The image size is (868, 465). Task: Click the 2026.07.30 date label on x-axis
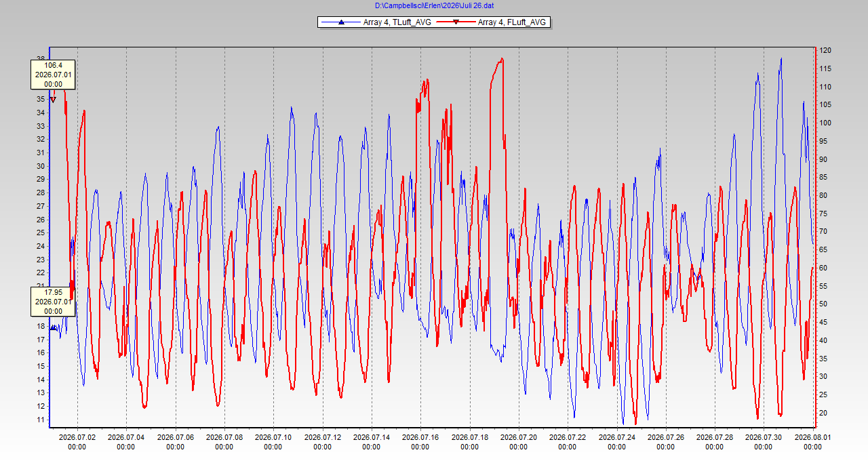pos(764,442)
